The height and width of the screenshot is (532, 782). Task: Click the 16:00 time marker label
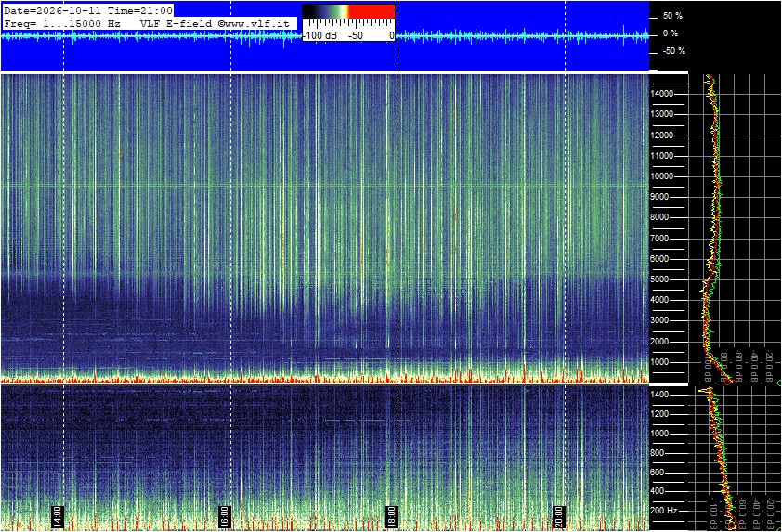(x=225, y=516)
